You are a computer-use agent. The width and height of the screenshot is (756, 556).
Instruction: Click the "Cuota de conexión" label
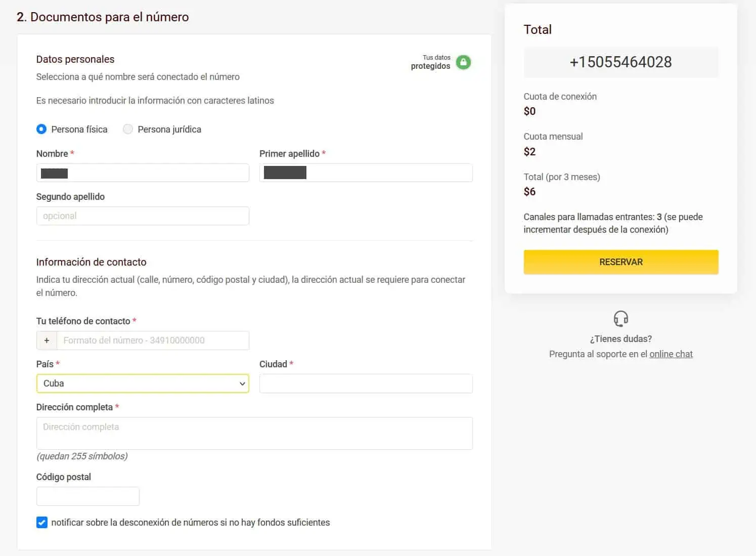click(560, 97)
